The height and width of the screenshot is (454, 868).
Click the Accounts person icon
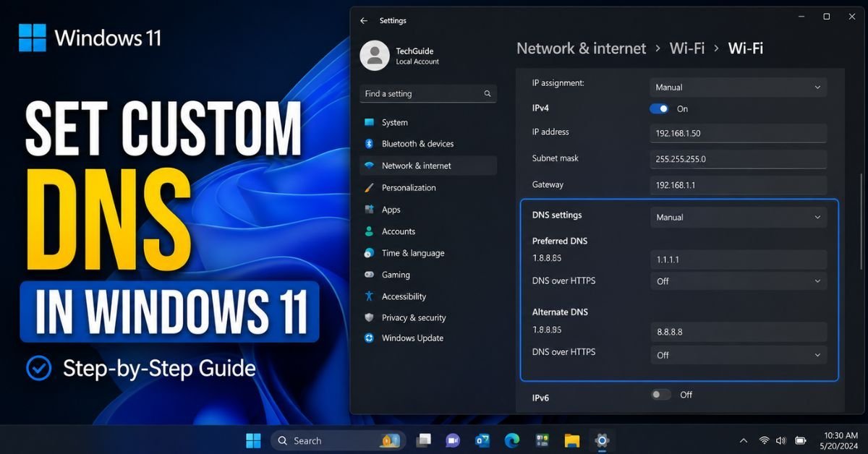pyautogui.click(x=370, y=231)
